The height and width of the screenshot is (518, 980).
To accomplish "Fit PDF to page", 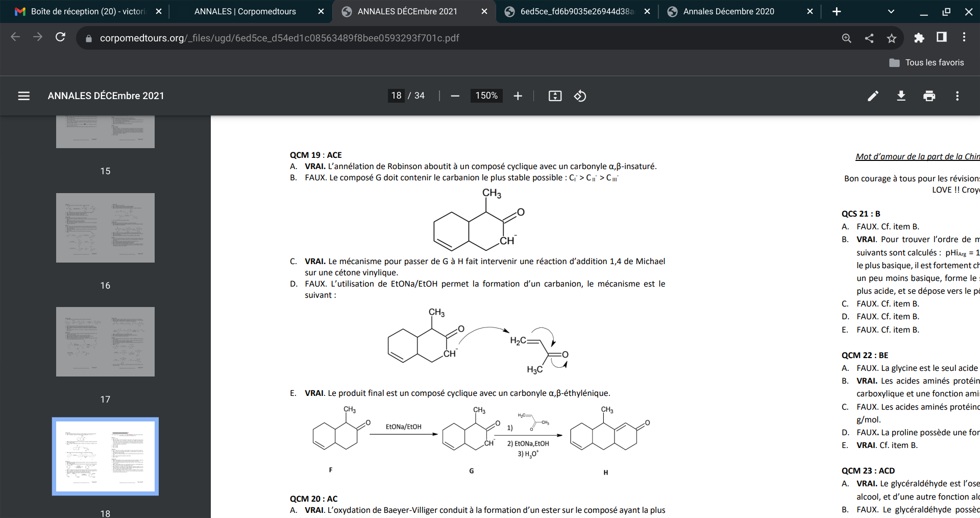I will point(555,96).
